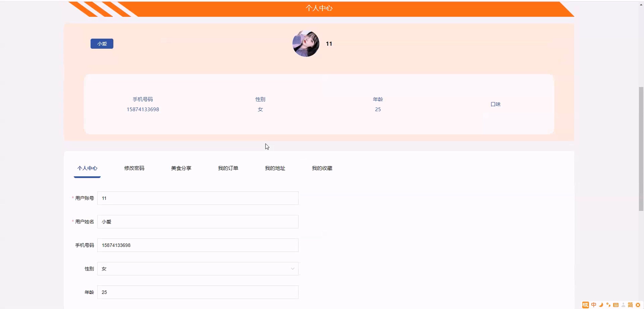644x309 pixels.
Task: Open the 我的收藏 tab
Action: pyautogui.click(x=322, y=168)
